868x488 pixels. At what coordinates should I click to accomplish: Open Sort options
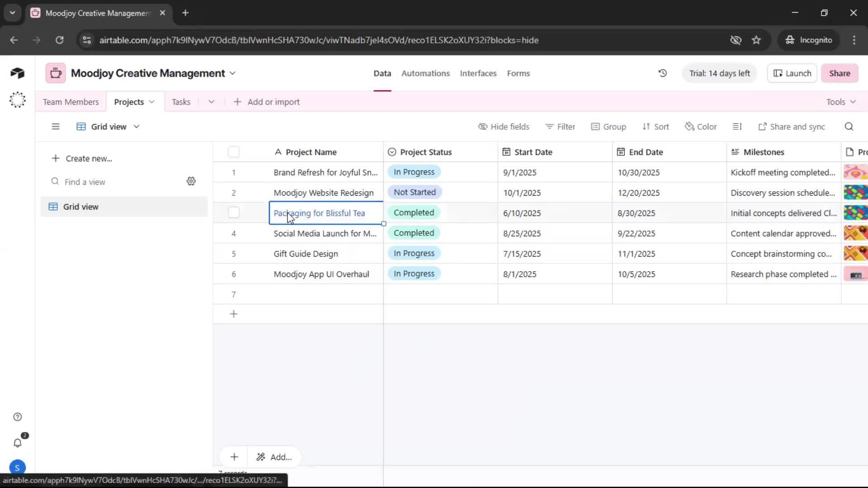656,127
